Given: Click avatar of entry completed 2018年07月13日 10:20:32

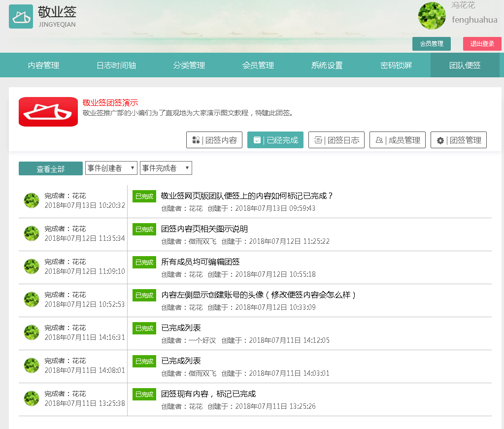Looking at the screenshot, I should (32, 200).
